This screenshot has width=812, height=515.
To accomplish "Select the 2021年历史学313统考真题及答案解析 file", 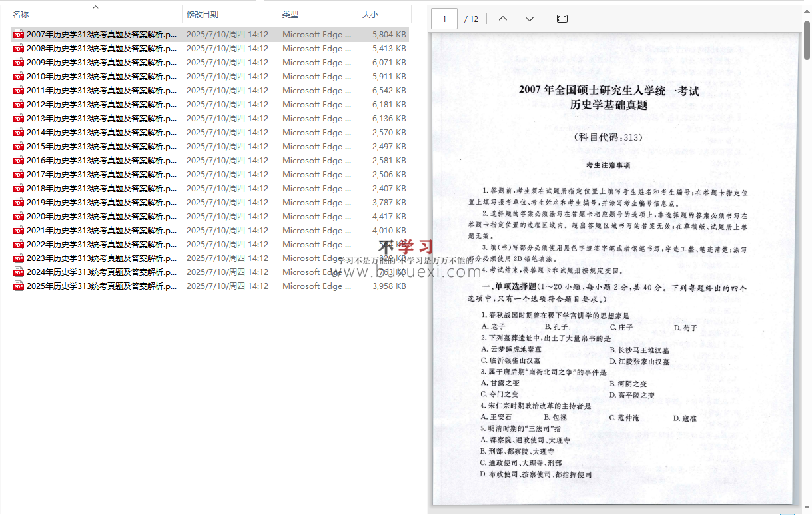I will click(x=101, y=231).
